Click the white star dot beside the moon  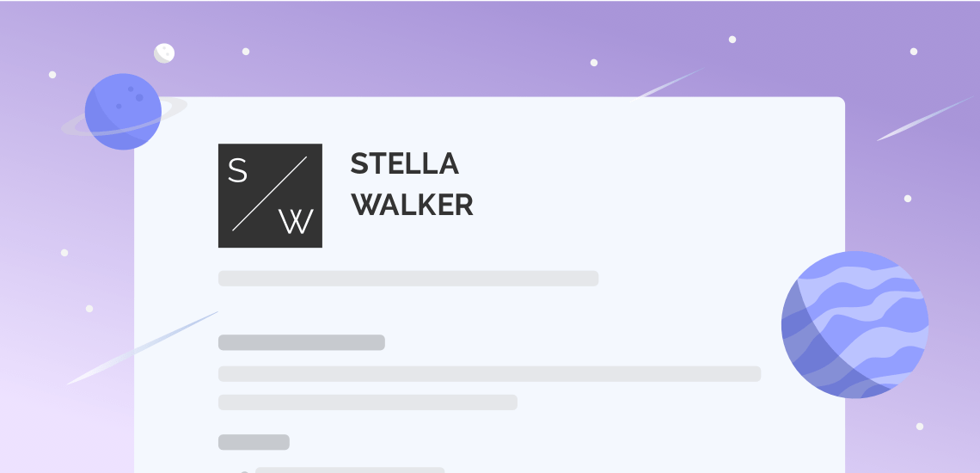246,52
